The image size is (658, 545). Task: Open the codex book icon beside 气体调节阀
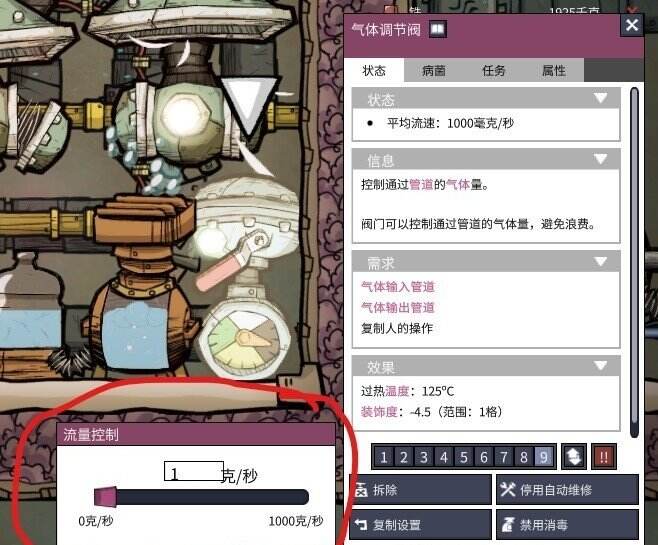[437, 29]
